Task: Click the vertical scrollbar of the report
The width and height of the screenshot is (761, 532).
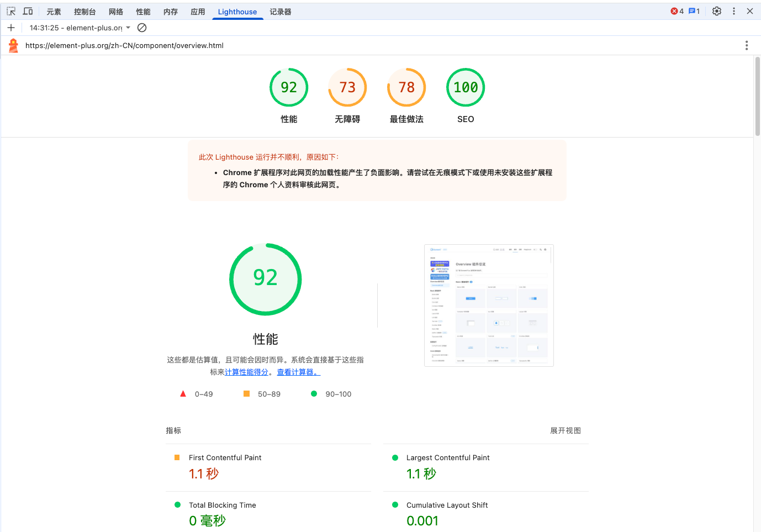Action: [757, 97]
